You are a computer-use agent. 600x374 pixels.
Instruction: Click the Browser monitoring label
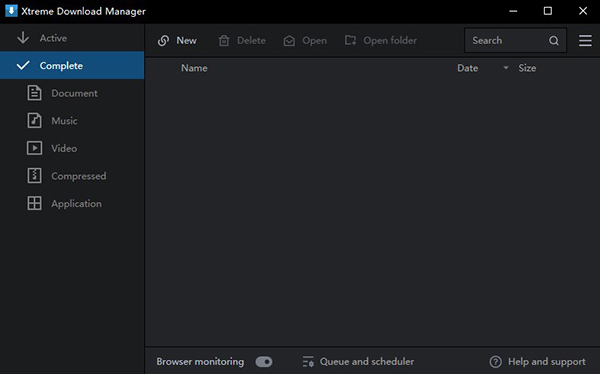(200, 361)
